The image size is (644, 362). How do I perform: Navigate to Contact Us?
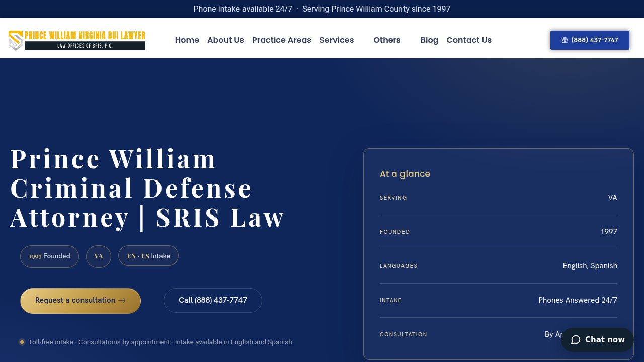(469, 40)
